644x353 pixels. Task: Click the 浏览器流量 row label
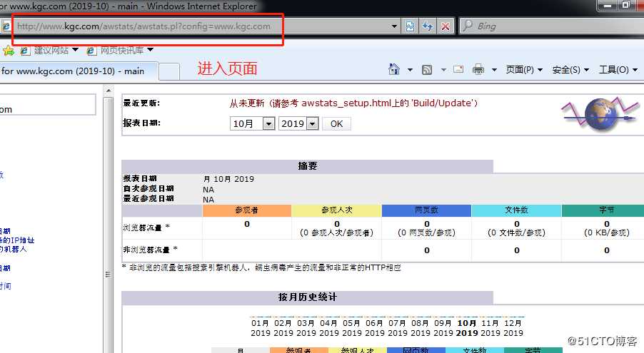146,227
